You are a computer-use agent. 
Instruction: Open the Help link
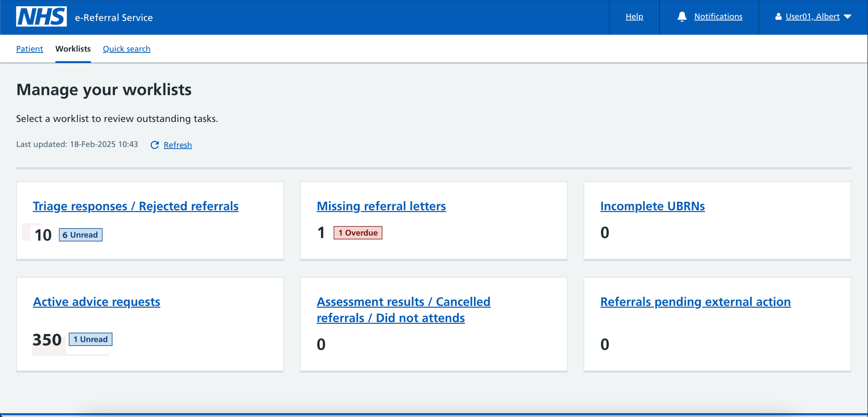(x=634, y=16)
